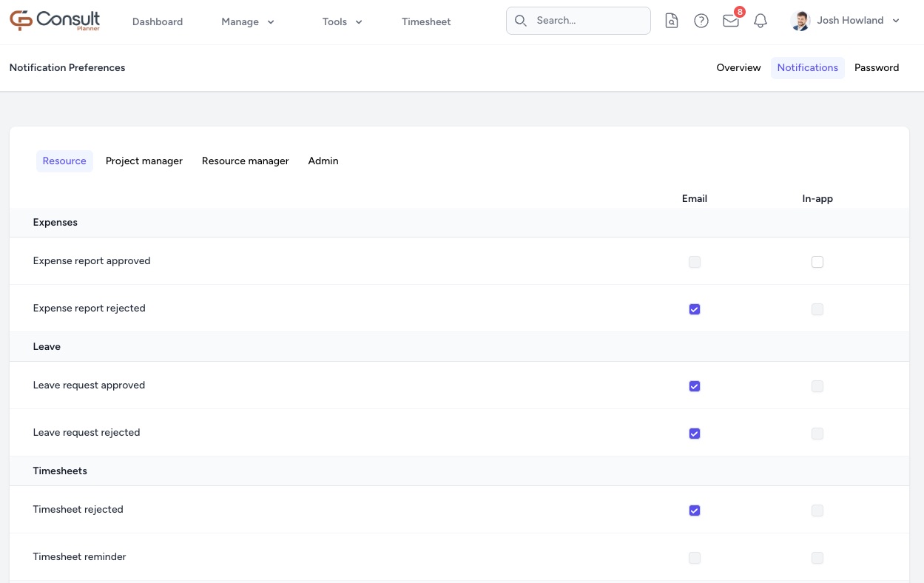Toggle In-app for Leave request rejected
924x583 pixels.
point(817,434)
